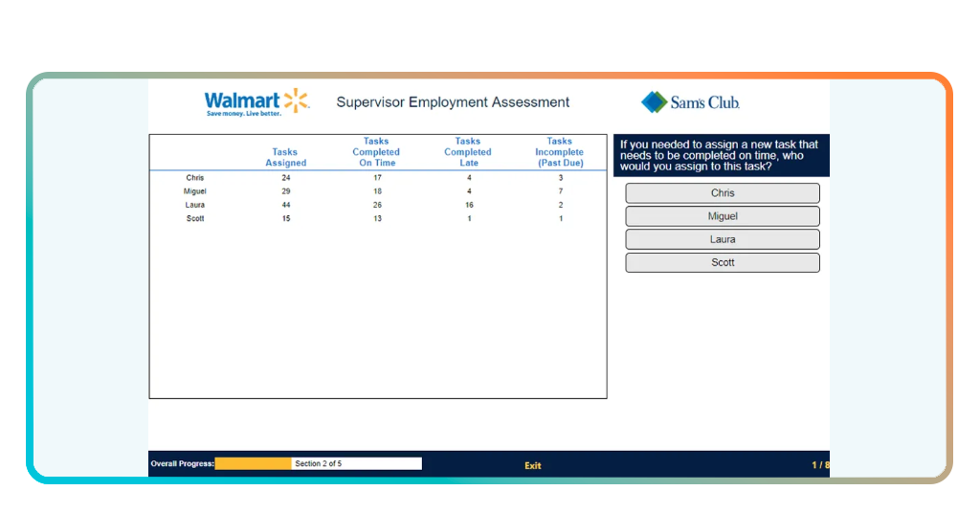Screen dimensions: 980x513
Task: Click Miguel's tasks assigned value 29
Action: point(285,191)
